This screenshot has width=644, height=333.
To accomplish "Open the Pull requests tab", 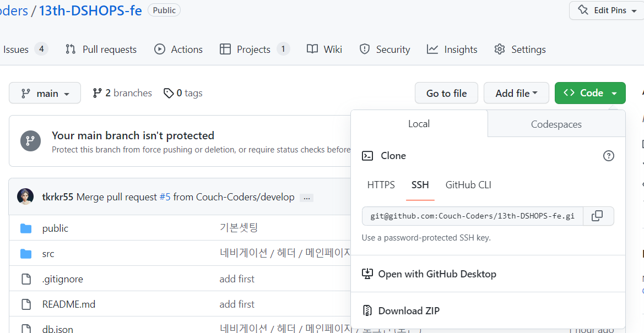I will tap(101, 50).
